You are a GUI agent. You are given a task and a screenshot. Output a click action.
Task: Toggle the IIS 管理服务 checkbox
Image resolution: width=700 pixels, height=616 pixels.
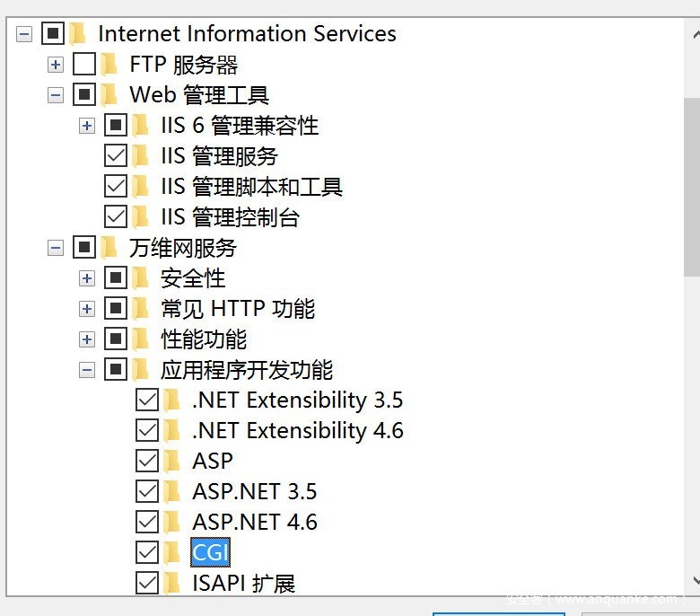[x=115, y=156]
